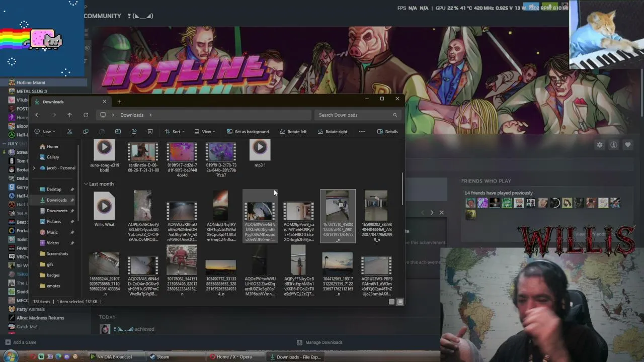Click the Downloads breadcrumb in address bar
This screenshot has width=644, height=362.
tap(132, 115)
